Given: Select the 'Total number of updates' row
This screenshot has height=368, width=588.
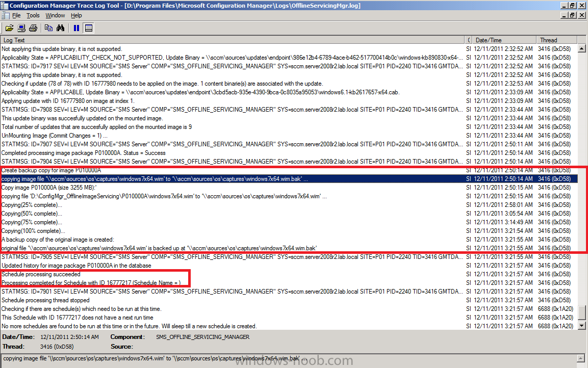Looking at the screenshot, I should tap(289, 127).
